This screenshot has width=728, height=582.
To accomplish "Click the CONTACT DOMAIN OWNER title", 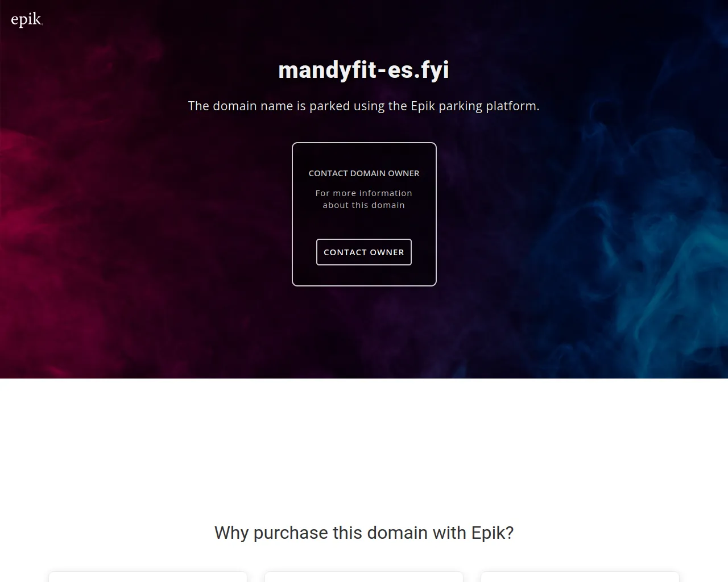I will 364,173.
